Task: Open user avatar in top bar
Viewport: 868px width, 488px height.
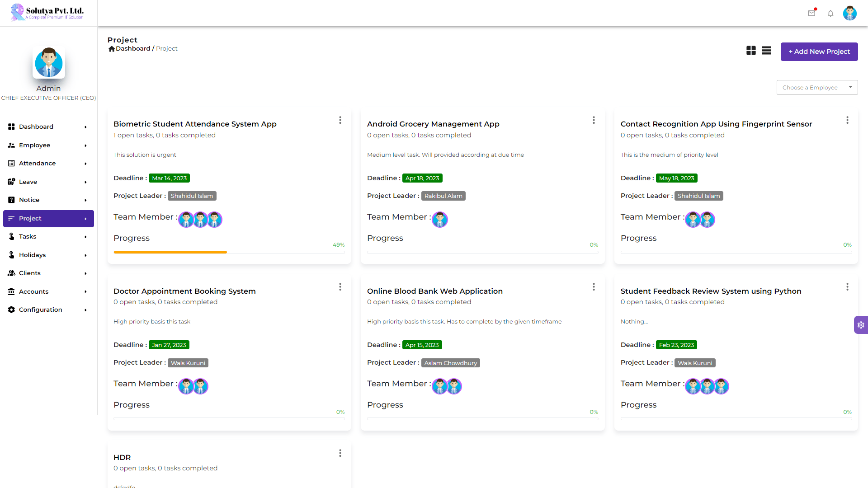Action: coord(850,13)
